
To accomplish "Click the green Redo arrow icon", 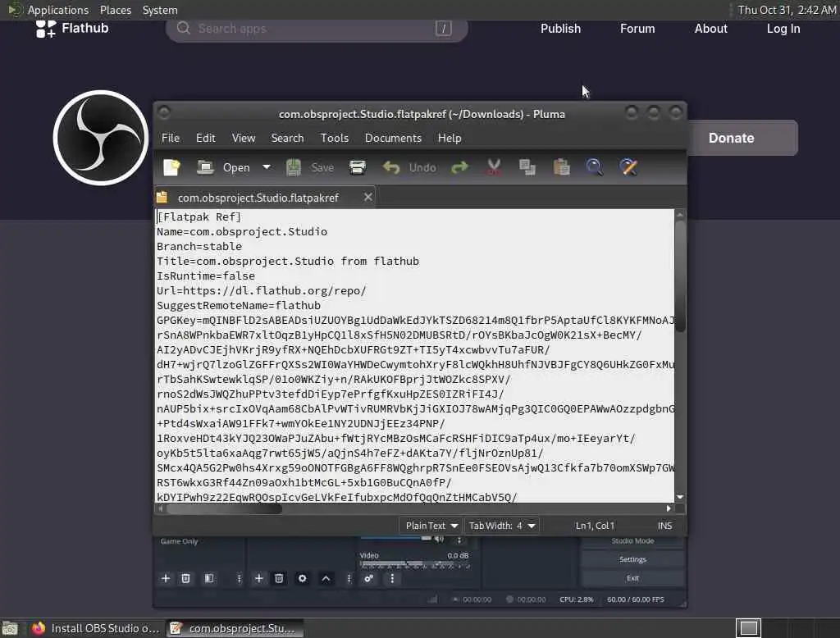I will [x=459, y=167].
